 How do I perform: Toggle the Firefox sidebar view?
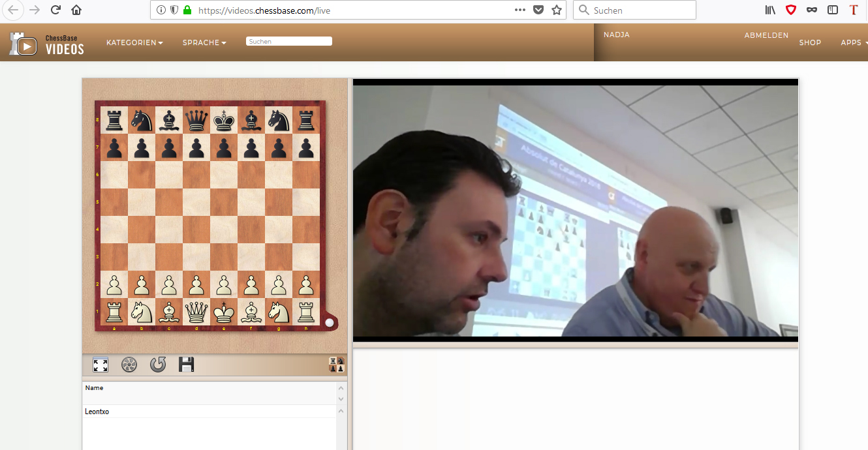tap(832, 10)
